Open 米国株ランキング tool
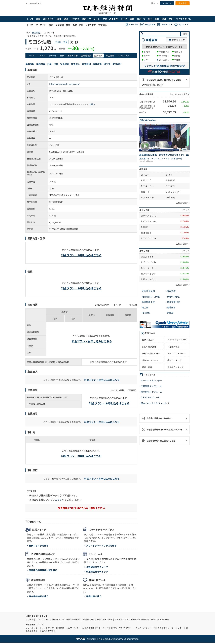Viewport: 215px width, 644px height. pyautogui.click(x=175, y=367)
